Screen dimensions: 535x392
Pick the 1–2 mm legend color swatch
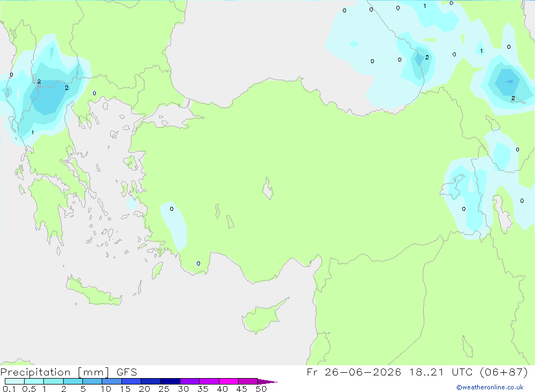pyautogui.click(x=53, y=381)
